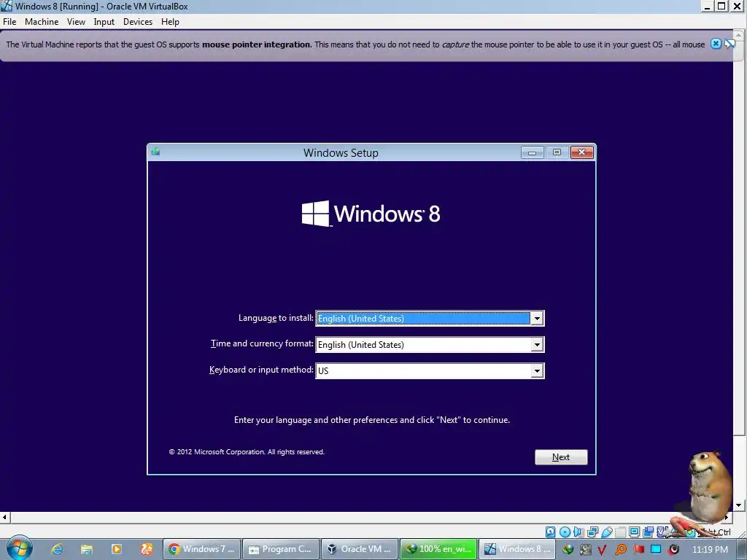Expand the Language to install dropdown
The image size is (747, 560).
(x=537, y=318)
